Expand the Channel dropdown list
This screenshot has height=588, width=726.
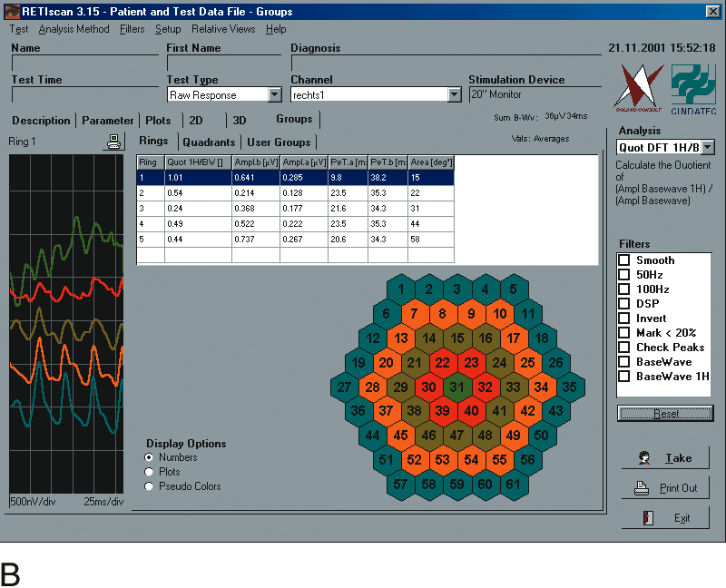(455, 95)
